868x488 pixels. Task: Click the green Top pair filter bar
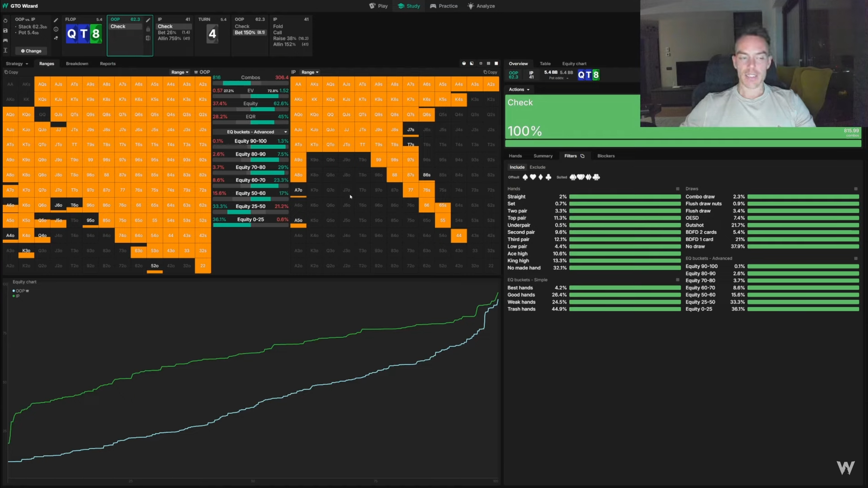click(x=624, y=218)
